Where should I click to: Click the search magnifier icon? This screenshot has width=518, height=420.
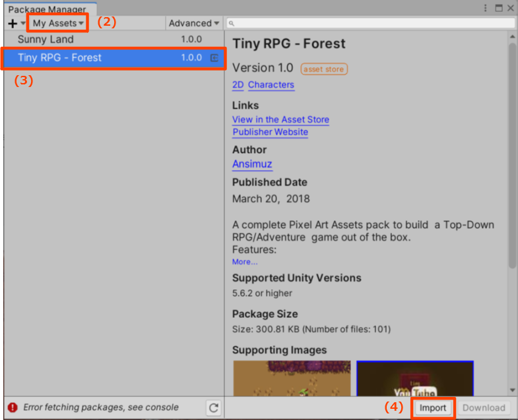tap(232, 24)
